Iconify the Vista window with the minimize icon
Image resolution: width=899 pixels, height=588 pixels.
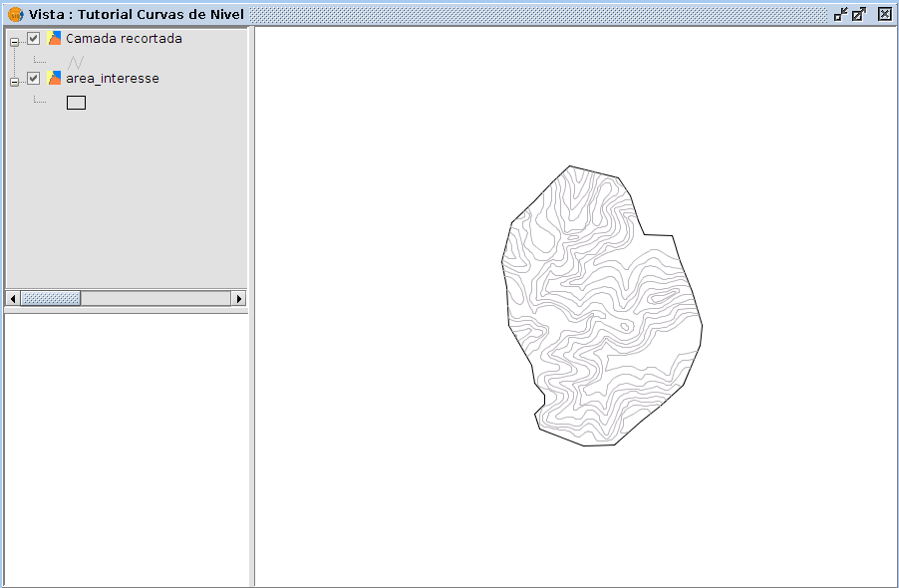[x=840, y=14]
